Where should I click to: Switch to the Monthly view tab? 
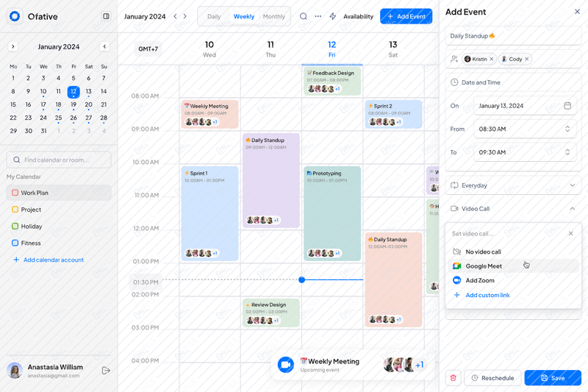tap(273, 16)
